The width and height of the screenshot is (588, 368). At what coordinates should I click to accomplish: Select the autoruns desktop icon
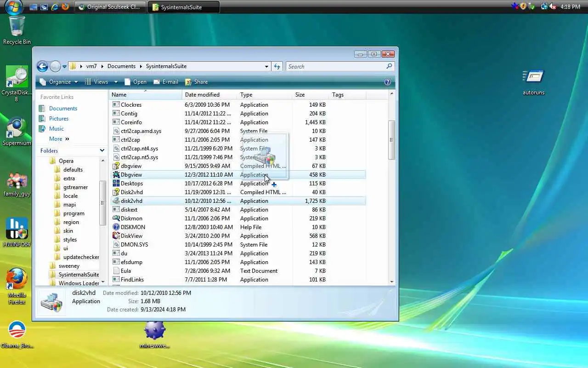pyautogui.click(x=533, y=83)
